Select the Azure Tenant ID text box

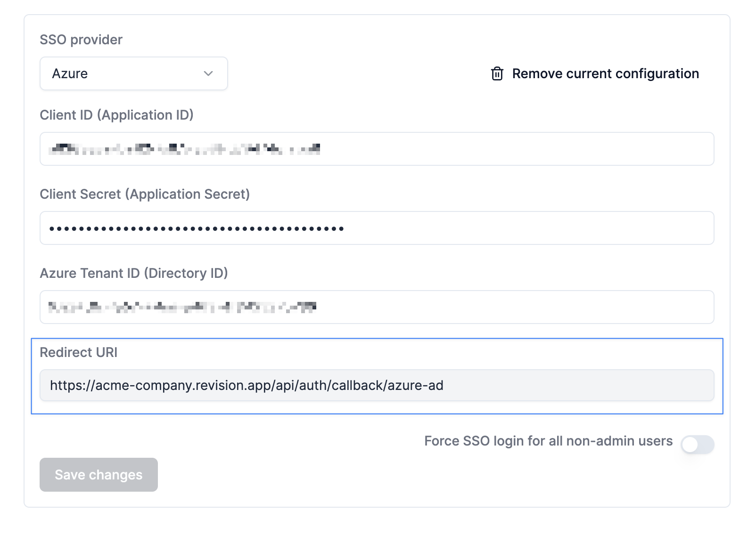click(x=377, y=307)
